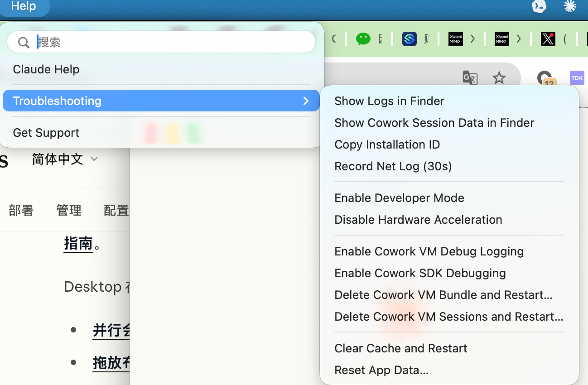Open the TDK browser extension
This screenshot has width=588, height=385.
[x=577, y=78]
